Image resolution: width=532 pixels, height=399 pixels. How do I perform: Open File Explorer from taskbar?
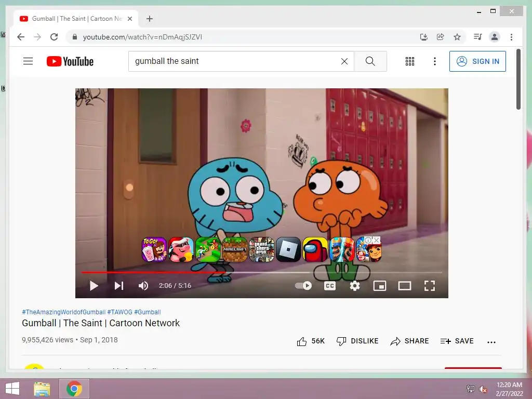[x=42, y=389]
